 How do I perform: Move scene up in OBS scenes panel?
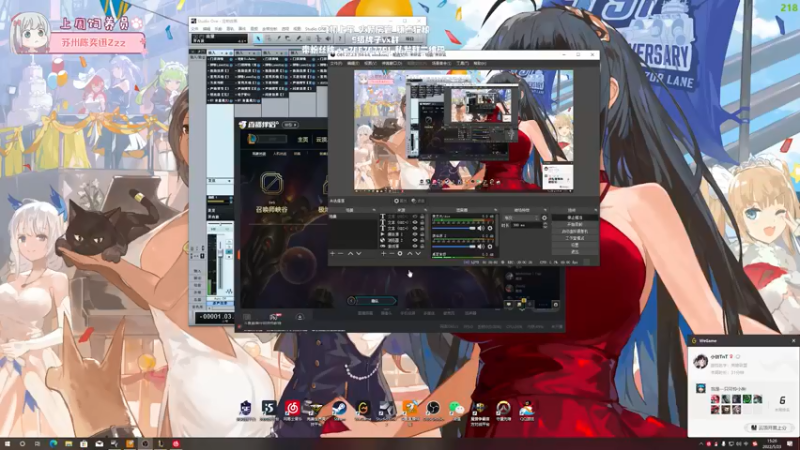pos(350,254)
